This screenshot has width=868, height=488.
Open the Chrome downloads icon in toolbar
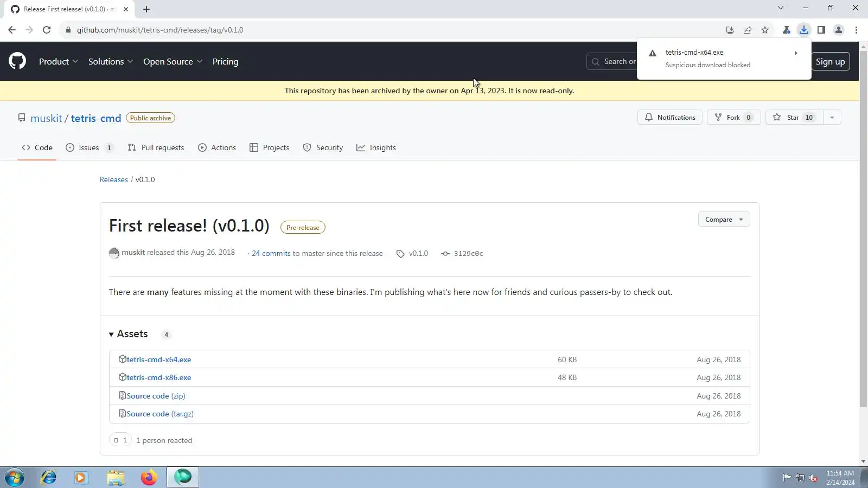click(x=804, y=30)
